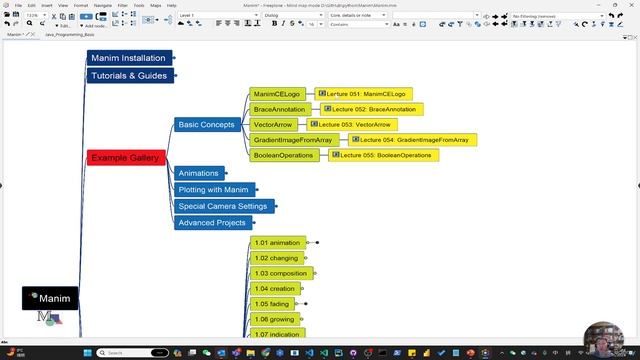Open the Lecture 052: BraceAnnotation link node
The width and height of the screenshot is (640, 360).
372,109
